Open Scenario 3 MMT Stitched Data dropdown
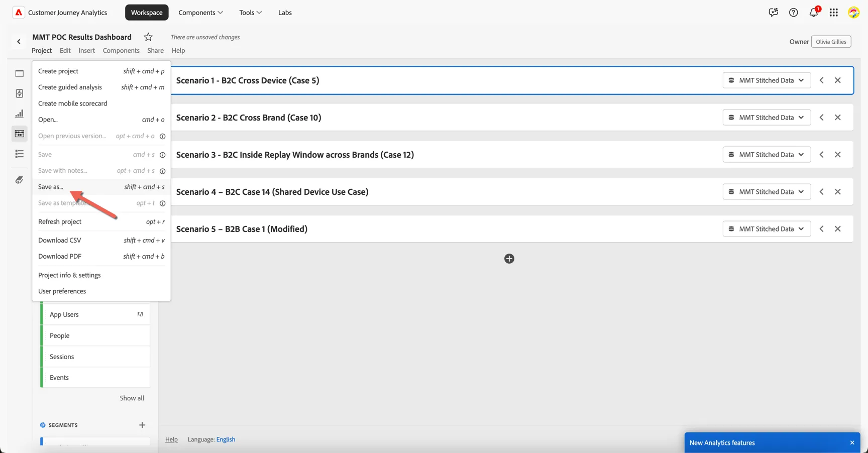 [767, 155]
